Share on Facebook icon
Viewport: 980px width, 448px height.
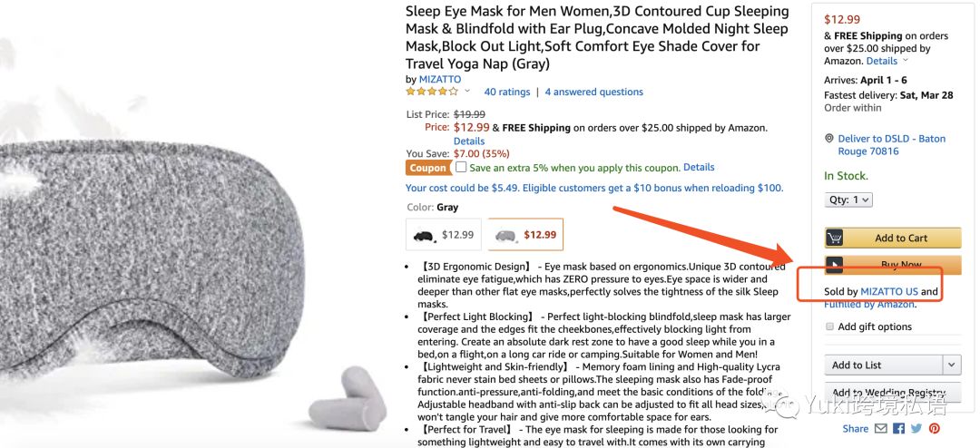point(898,429)
